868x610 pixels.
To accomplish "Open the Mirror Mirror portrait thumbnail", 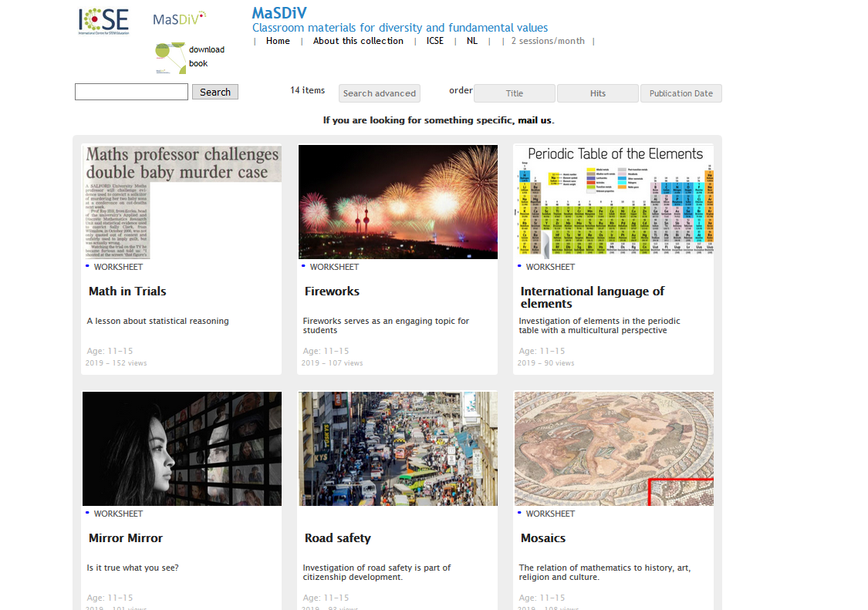I will pyautogui.click(x=182, y=449).
